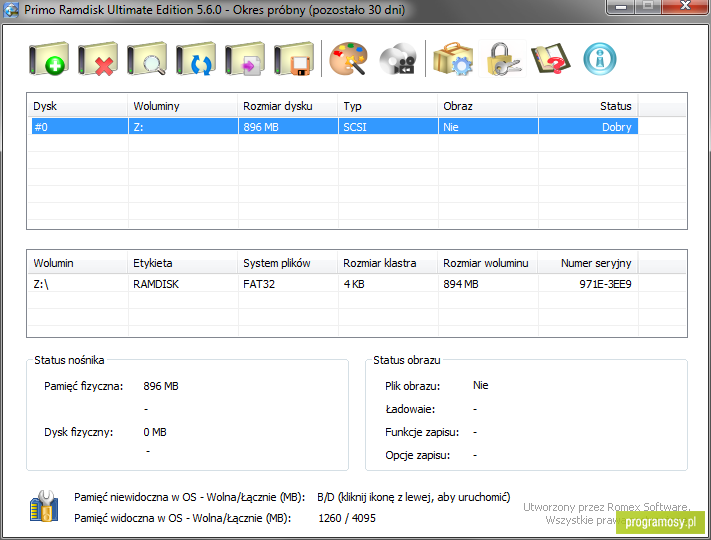Viewport: 711px width, 540px height.
Task: Click the Rozmiar woluminu column header
Action: click(488, 263)
